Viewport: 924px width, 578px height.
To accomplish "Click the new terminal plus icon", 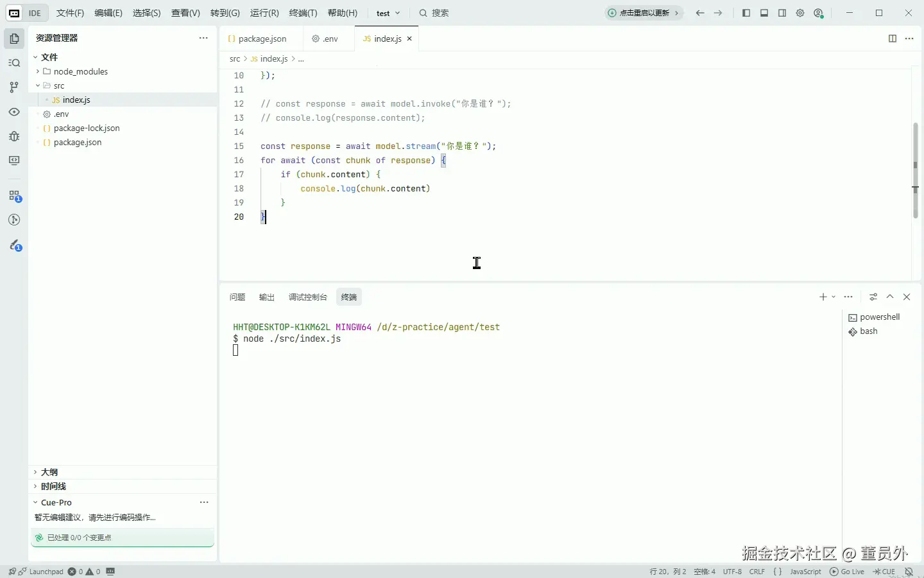I will 823,297.
